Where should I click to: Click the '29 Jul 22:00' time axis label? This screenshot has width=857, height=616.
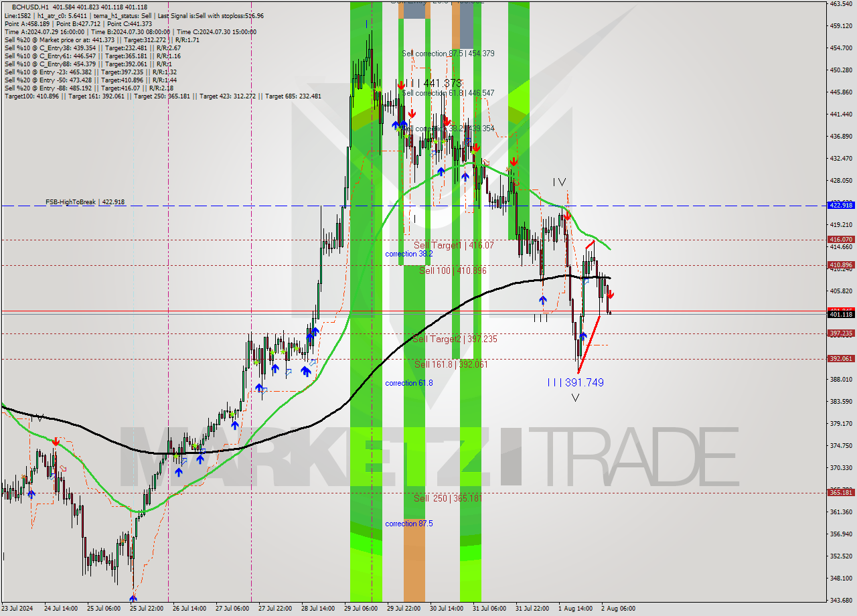(x=403, y=609)
